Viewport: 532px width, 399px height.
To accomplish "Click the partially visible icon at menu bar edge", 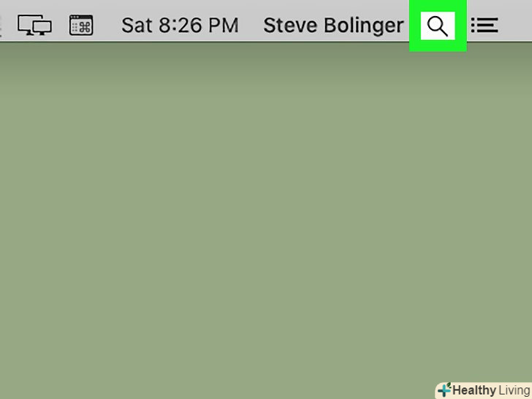I will (x=1, y=26).
